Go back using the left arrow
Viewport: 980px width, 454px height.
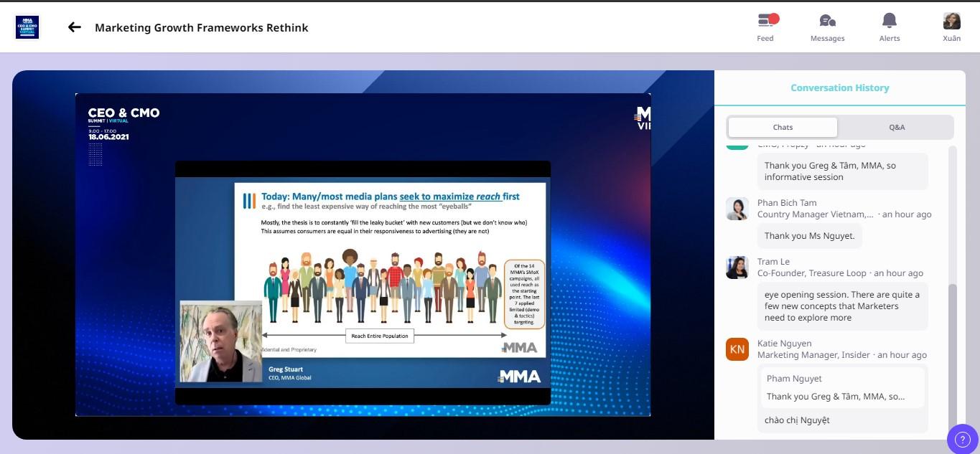[x=75, y=27]
